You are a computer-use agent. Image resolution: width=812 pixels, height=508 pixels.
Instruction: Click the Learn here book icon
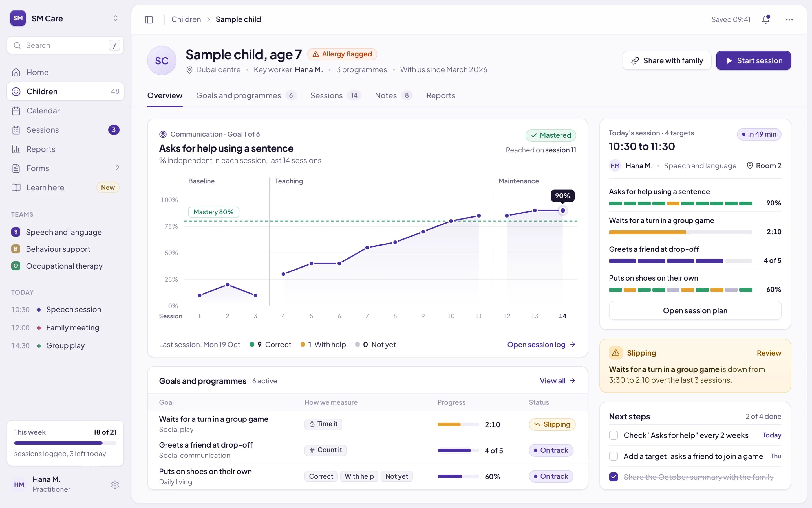pyautogui.click(x=16, y=187)
